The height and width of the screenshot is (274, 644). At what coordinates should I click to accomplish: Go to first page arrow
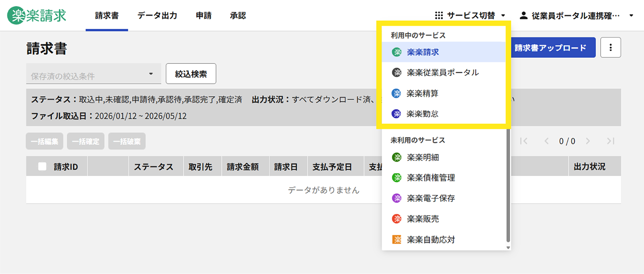coord(524,141)
